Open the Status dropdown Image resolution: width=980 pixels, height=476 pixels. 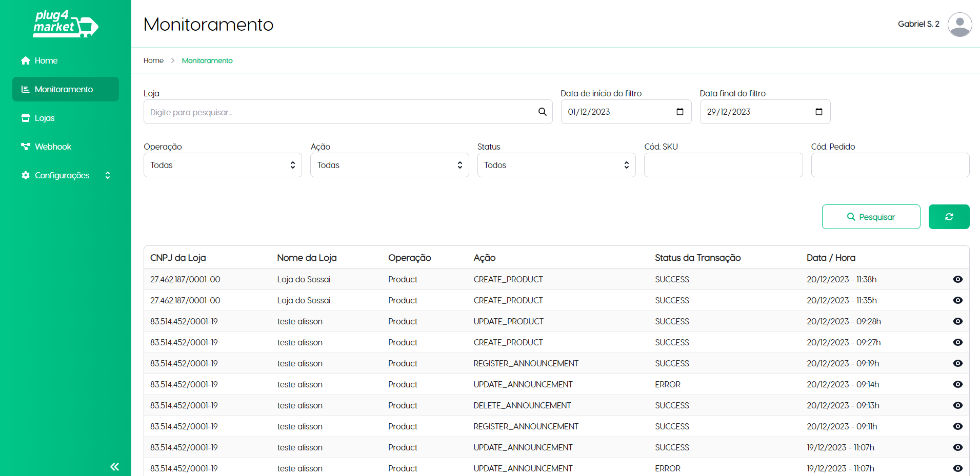pos(556,165)
